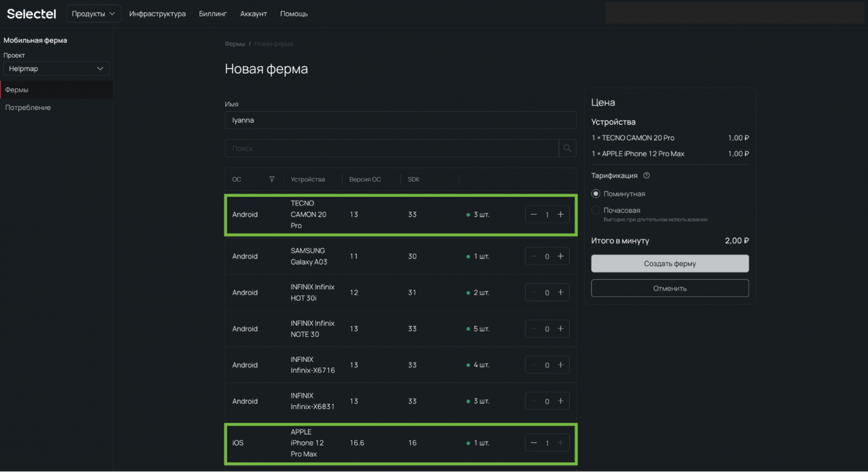Add one INFINIX NOTE 30 device
This screenshot has width=868, height=472.
560,329
